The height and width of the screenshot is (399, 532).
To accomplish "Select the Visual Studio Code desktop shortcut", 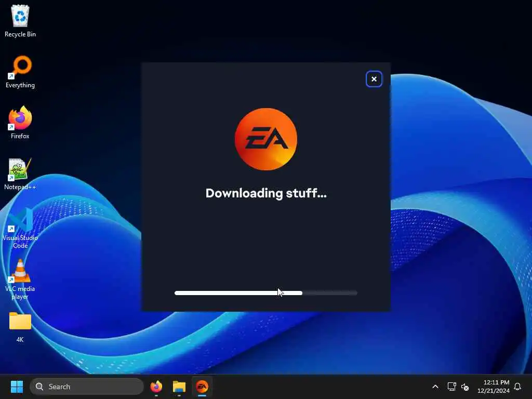I will 20,228.
